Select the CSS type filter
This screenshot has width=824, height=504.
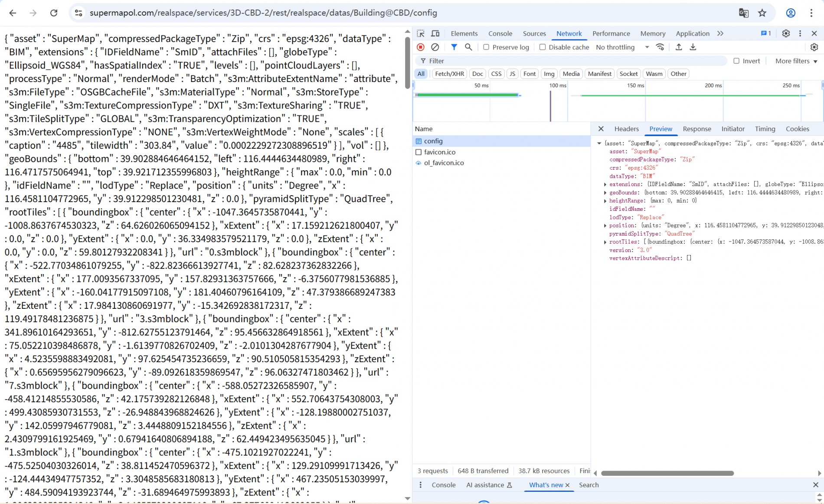pos(496,74)
